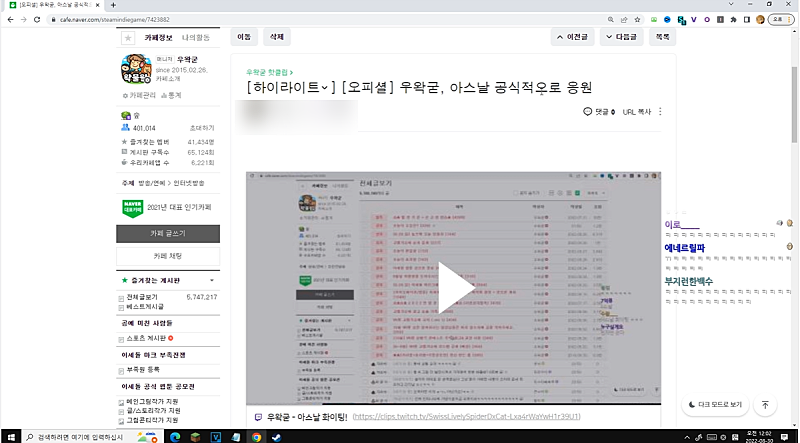Bookmark this page with star icon

coord(637,19)
